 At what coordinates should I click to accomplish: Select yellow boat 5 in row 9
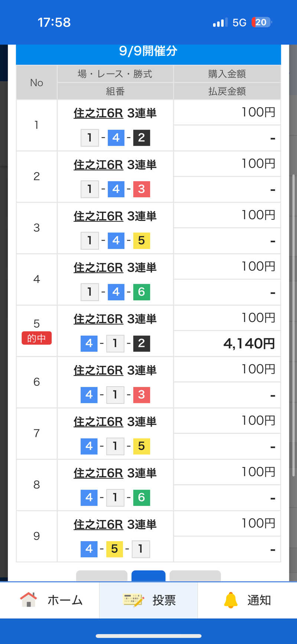click(x=114, y=549)
